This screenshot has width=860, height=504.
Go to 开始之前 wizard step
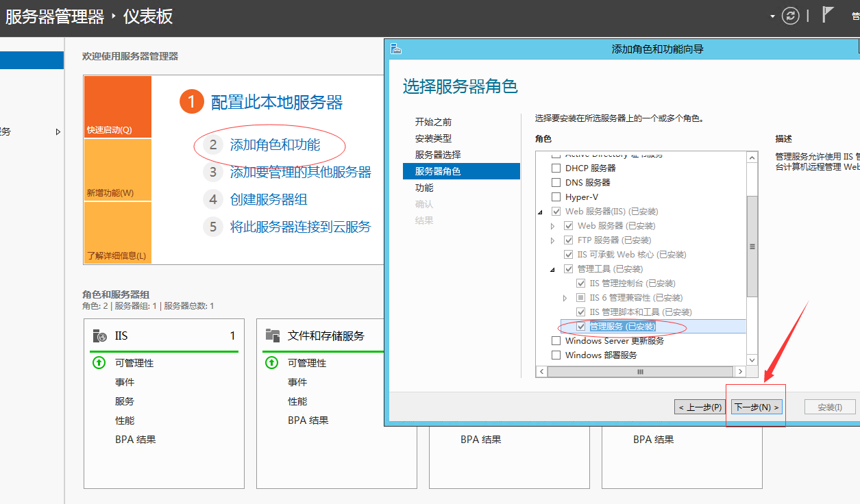coord(433,122)
